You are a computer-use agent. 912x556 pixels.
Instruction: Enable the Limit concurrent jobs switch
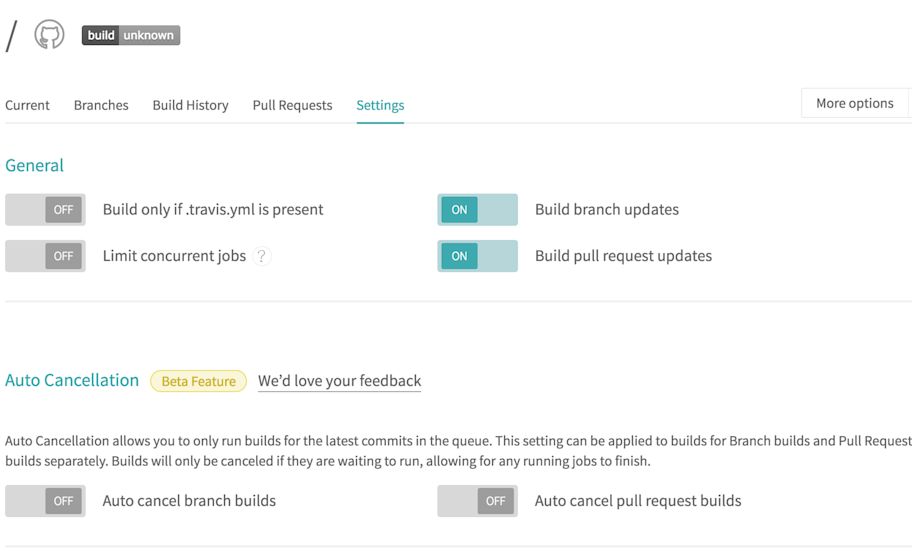(x=46, y=256)
